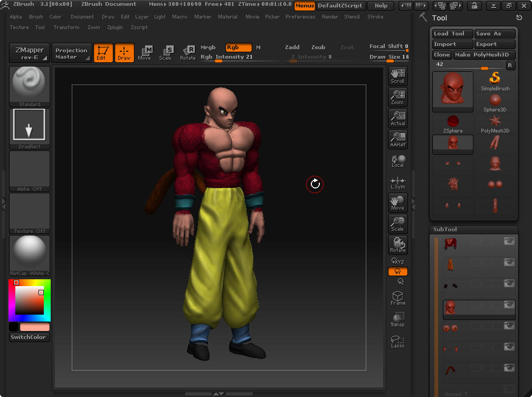Enable Z-axis rotation mode

[x=401, y=281]
